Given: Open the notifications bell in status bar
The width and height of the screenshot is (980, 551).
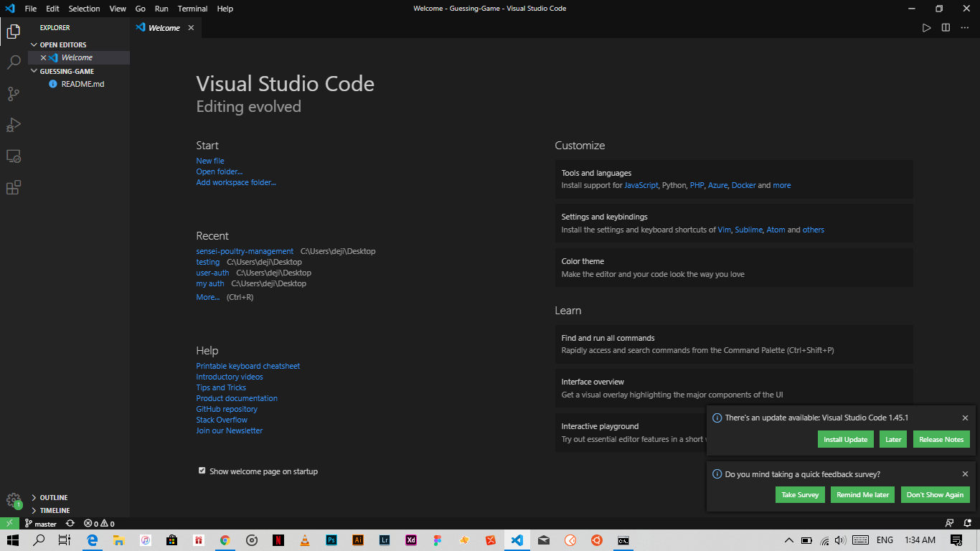Looking at the screenshot, I should (968, 524).
